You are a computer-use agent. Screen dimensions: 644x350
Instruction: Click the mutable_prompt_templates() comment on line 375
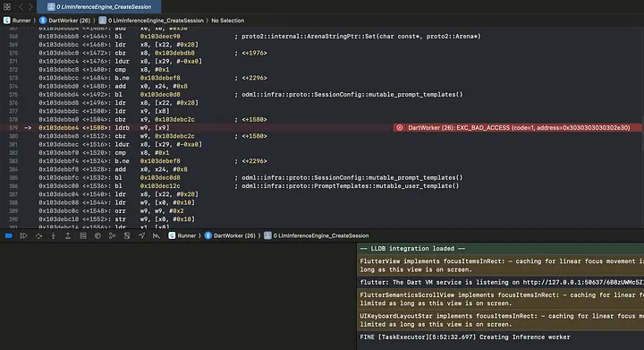352,95
